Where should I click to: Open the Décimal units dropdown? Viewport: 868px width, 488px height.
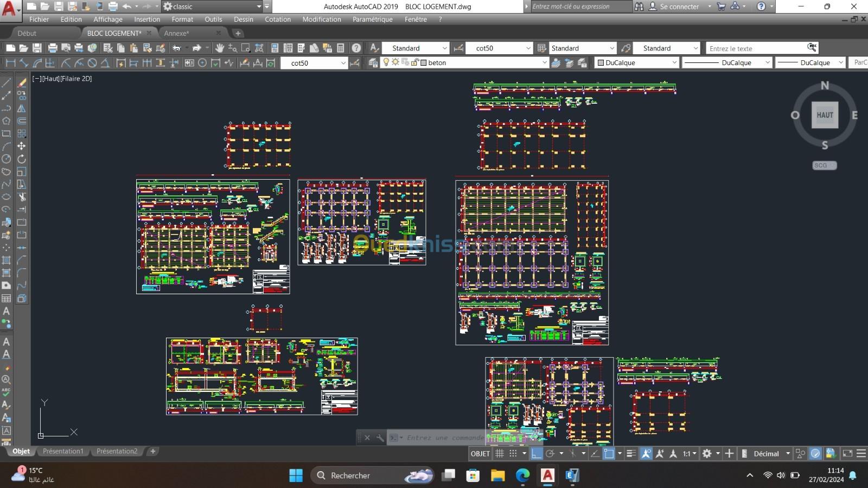[771, 453]
